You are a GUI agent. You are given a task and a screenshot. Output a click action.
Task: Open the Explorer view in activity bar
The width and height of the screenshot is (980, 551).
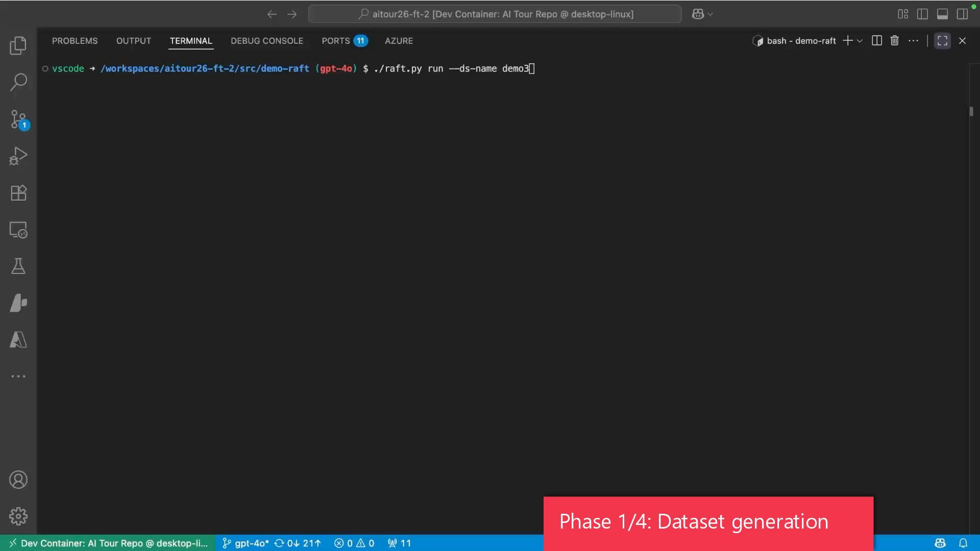[x=18, y=46]
